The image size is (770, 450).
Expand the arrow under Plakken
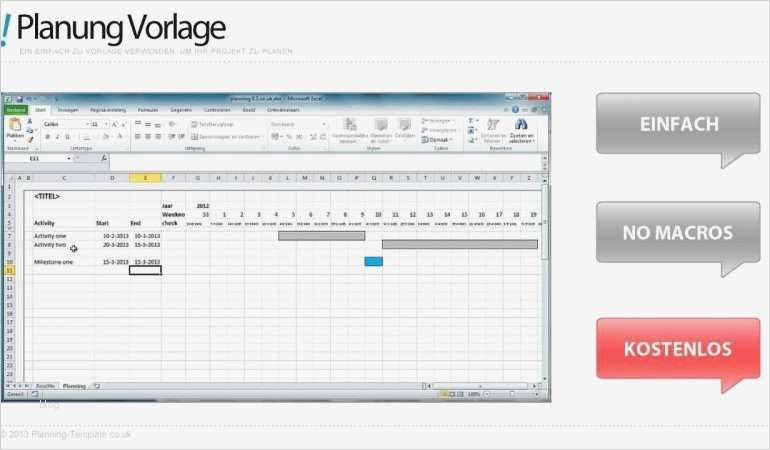15,141
